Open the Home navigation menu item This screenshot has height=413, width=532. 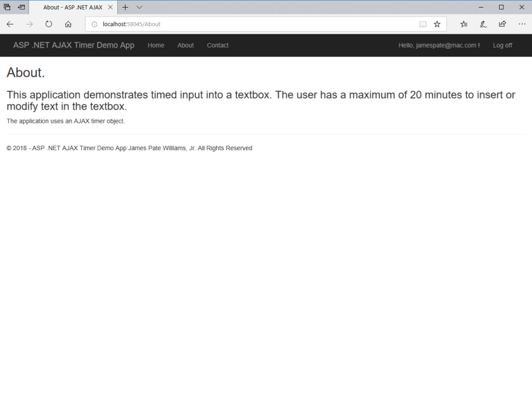pos(155,45)
